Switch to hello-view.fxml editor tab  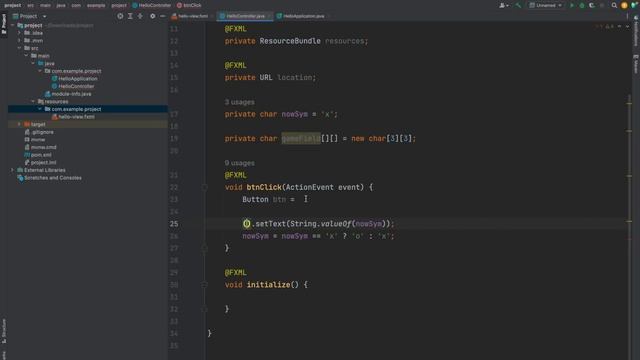pyautogui.click(x=190, y=16)
